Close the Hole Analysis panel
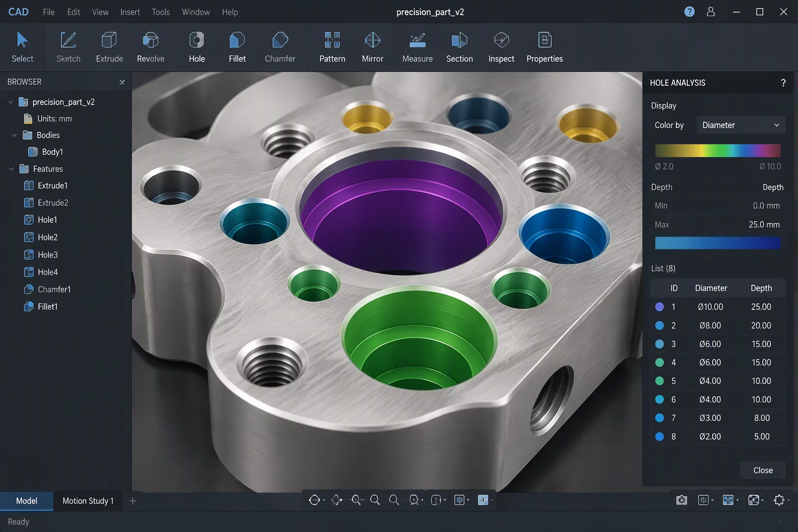Screen dimensions: 798x532 point(763,470)
